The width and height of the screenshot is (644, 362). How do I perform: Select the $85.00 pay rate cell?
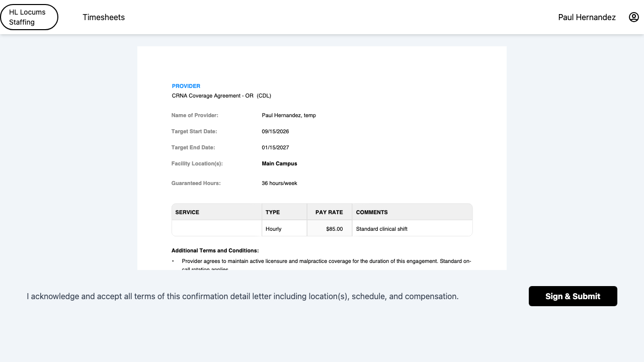tap(330, 229)
